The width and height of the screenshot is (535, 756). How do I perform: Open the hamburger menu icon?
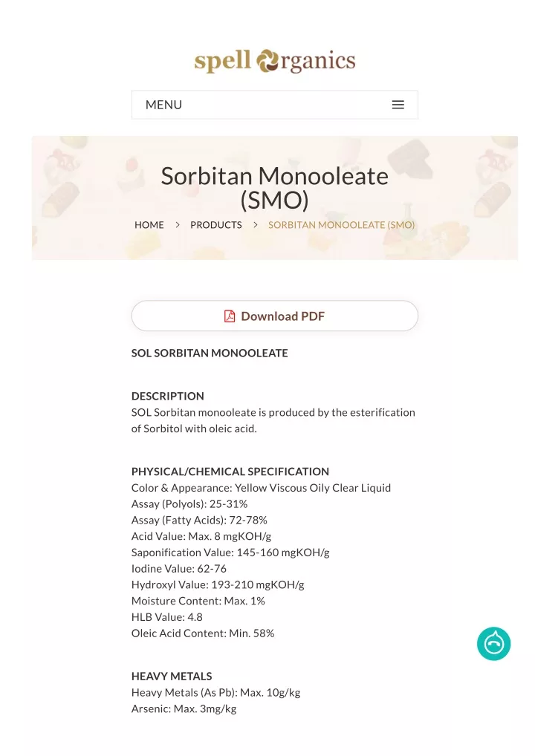point(398,105)
